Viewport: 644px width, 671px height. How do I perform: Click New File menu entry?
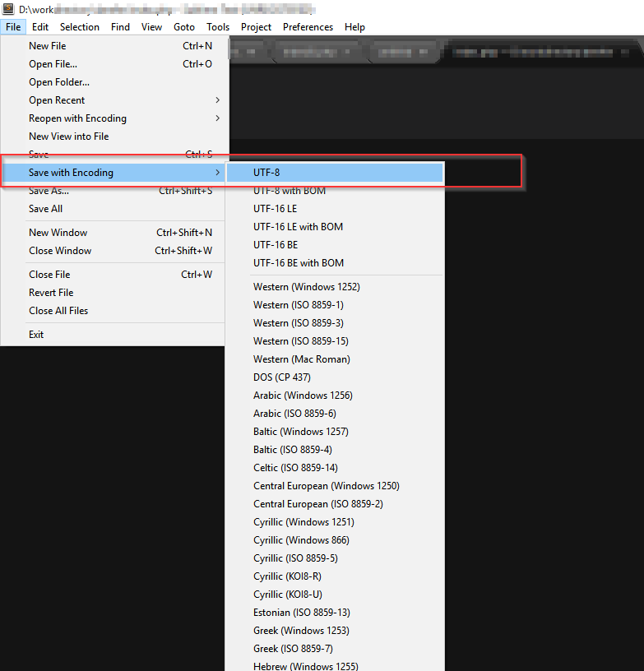(x=48, y=46)
